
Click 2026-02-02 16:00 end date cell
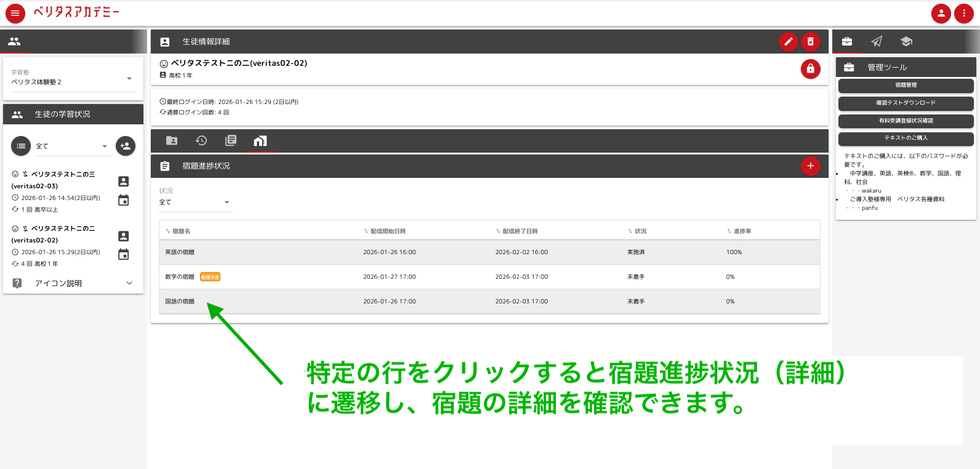(x=521, y=252)
